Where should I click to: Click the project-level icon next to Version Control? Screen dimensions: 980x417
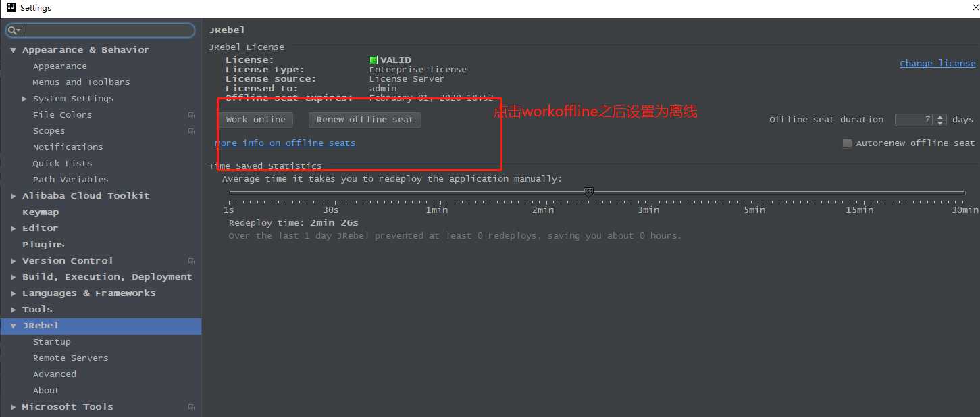click(x=191, y=261)
